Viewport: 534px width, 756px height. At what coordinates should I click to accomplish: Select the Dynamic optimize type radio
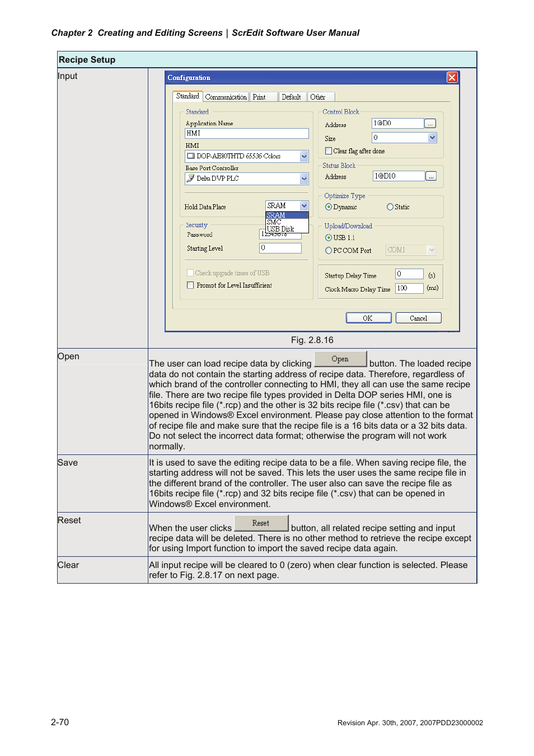pos(329,207)
